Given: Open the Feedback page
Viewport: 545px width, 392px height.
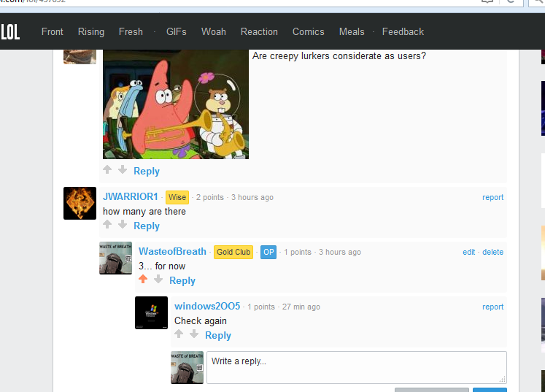Looking at the screenshot, I should (403, 31).
